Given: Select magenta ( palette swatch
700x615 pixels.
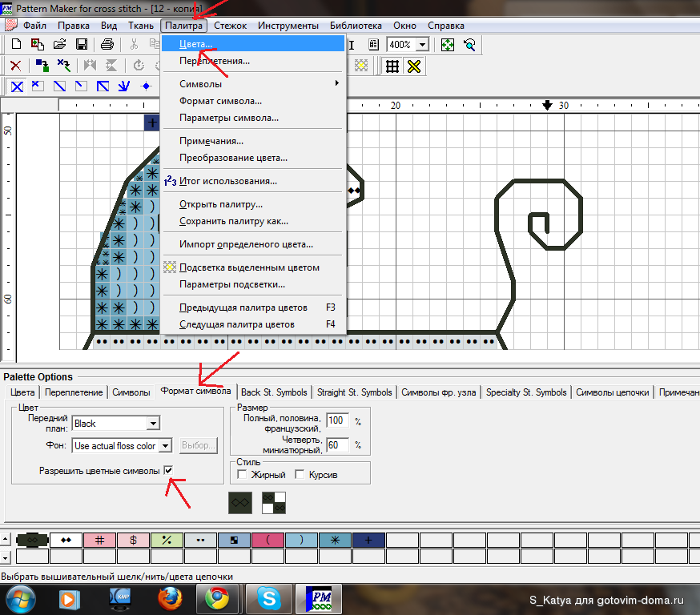Looking at the screenshot, I should click(268, 540).
